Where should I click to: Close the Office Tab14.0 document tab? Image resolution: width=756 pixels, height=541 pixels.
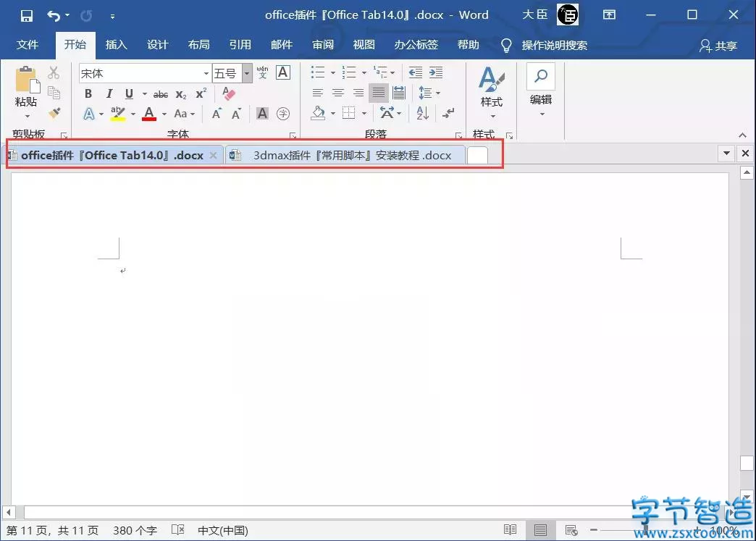click(x=213, y=154)
